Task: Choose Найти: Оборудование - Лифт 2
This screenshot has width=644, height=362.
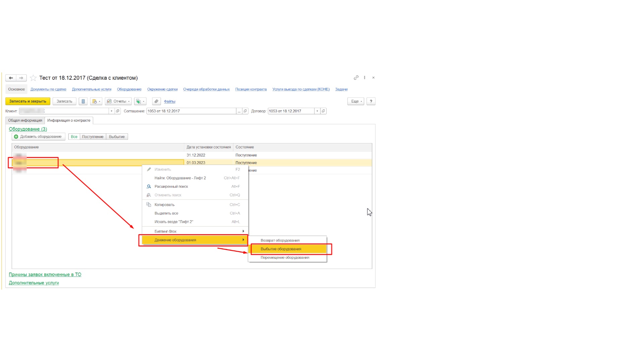Action: click(x=195, y=178)
